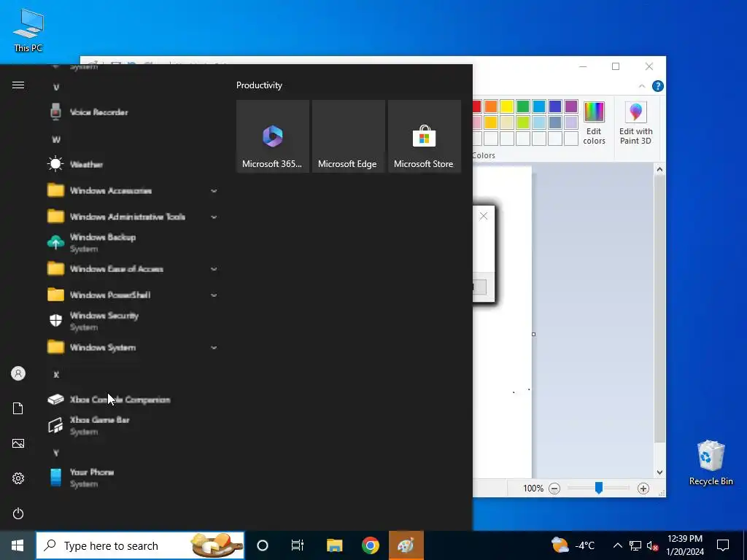Image resolution: width=747 pixels, height=560 pixels.
Task: Click Paint vertical scrollbar up arrow
Action: [659, 169]
